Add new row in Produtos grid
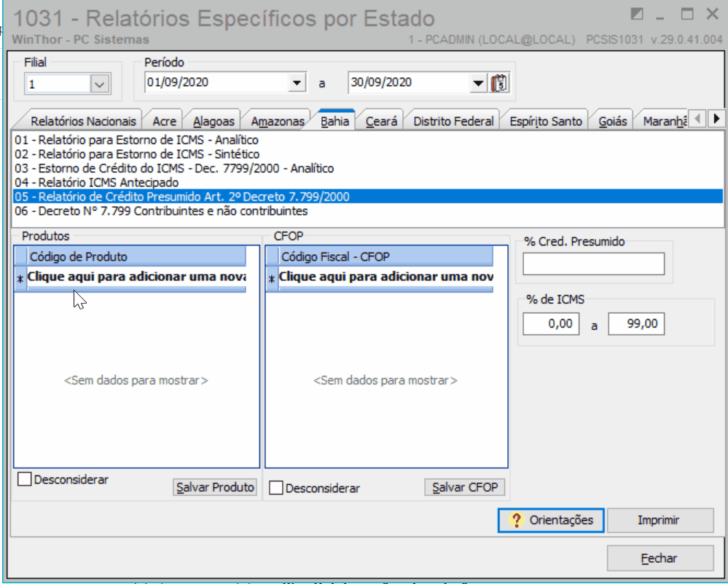 point(136,277)
